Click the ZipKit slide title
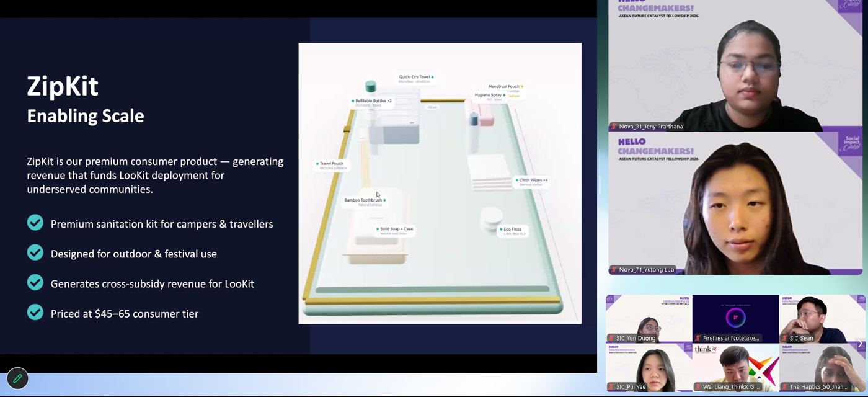The image size is (868, 397). click(63, 86)
